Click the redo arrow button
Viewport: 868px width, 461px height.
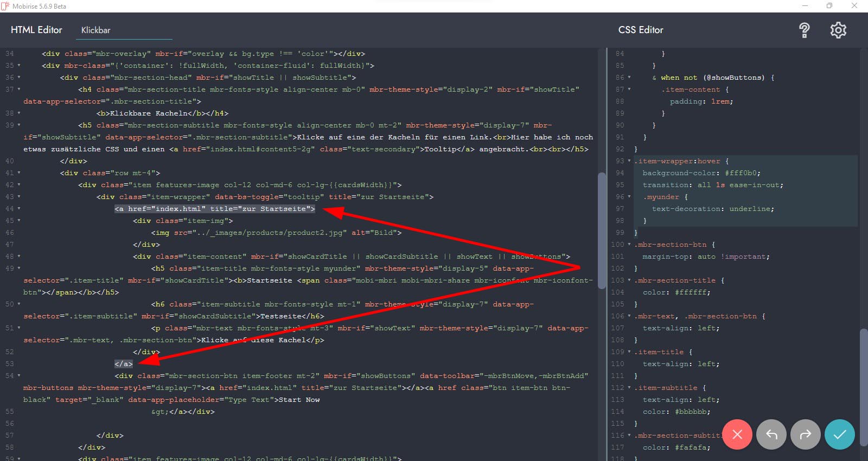point(805,434)
